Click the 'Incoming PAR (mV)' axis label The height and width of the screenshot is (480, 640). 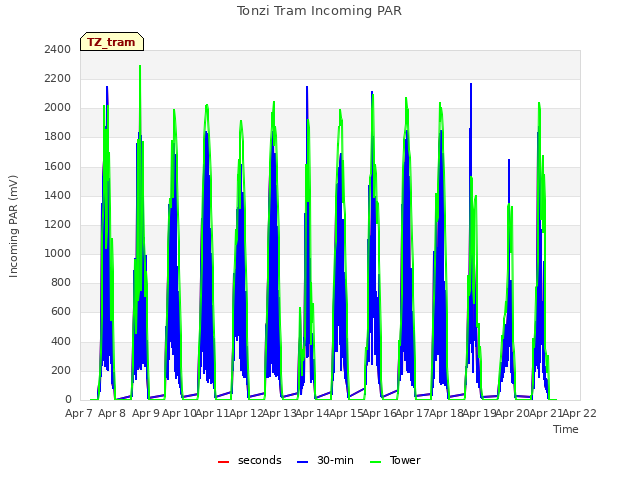click(13, 227)
